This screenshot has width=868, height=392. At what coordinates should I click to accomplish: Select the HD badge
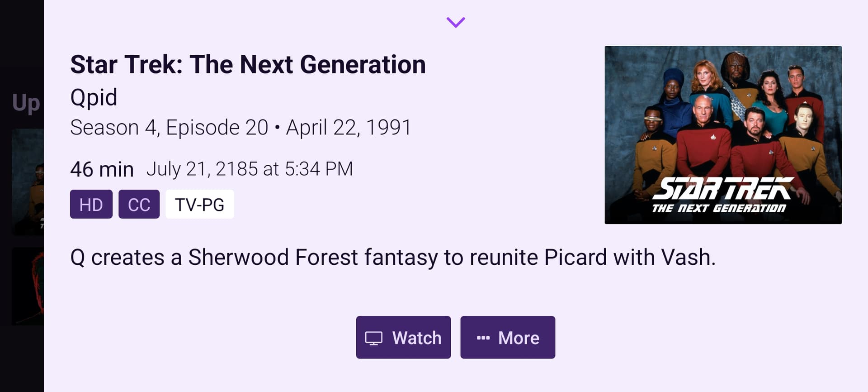pos(91,204)
